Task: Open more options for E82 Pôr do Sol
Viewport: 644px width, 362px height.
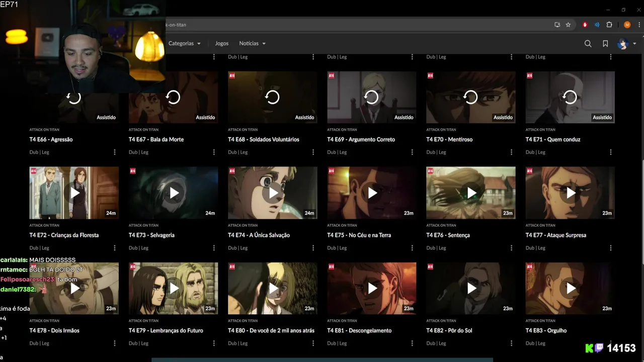Action: coord(511,343)
